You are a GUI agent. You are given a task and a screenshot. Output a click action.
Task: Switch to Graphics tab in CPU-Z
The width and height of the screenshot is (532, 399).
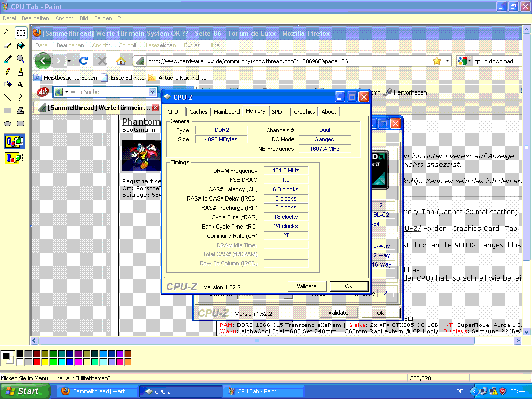(304, 112)
